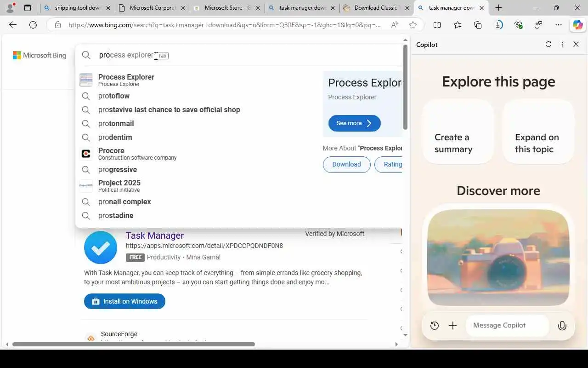Image resolution: width=588 pixels, height=368 pixels.
Task: Open Collections icon
Action: point(478,25)
